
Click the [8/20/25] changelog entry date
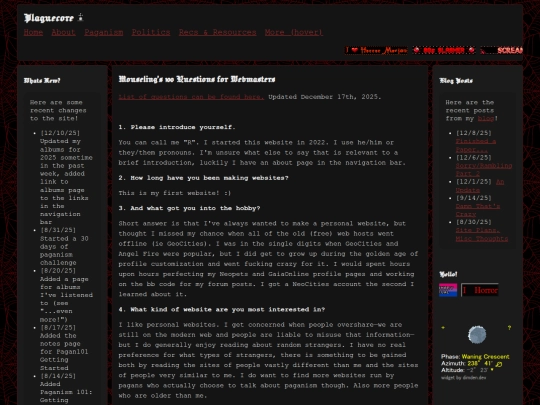pyautogui.click(x=58, y=271)
